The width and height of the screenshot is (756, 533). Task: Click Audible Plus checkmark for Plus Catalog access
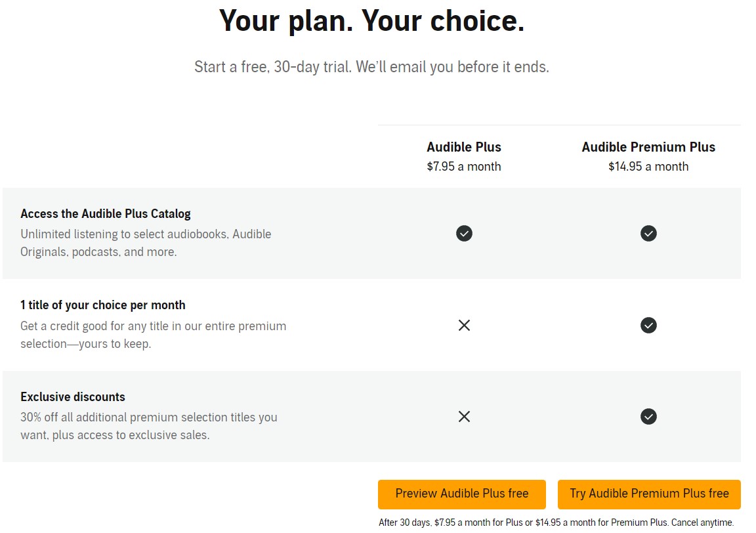tap(464, 234)
